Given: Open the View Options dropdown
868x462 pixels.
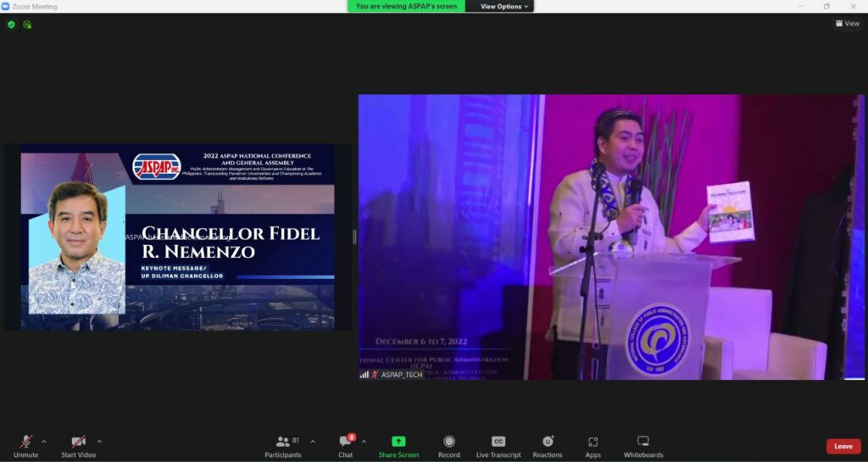Looking at the screenshot, I should point(504,6).
